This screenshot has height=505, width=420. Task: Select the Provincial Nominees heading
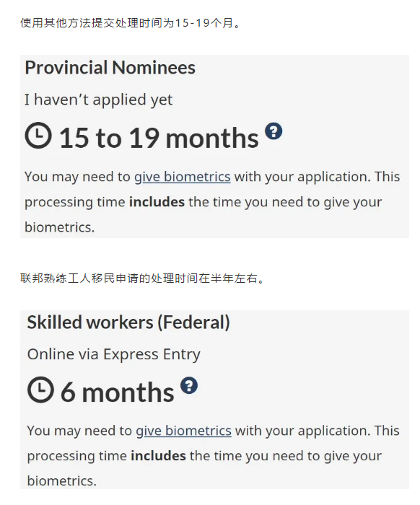point(110,68)
